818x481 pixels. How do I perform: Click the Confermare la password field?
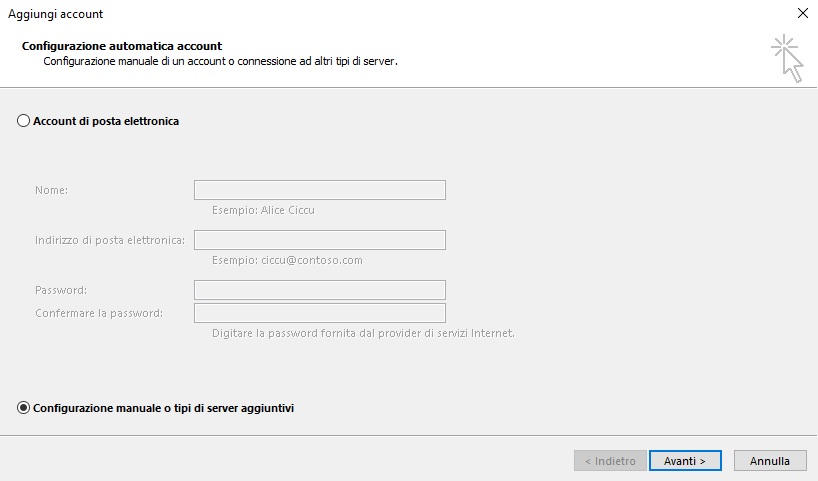pyautogui.click(x=320, y=313)
